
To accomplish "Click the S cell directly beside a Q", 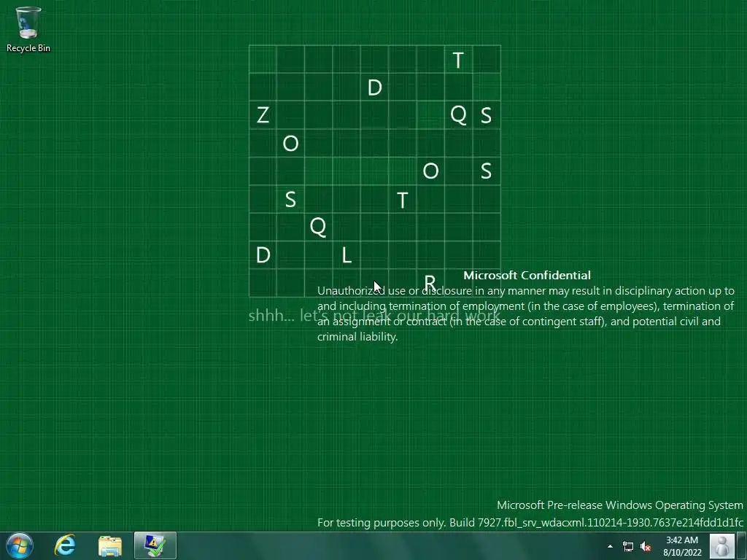I will click(486, 114).
